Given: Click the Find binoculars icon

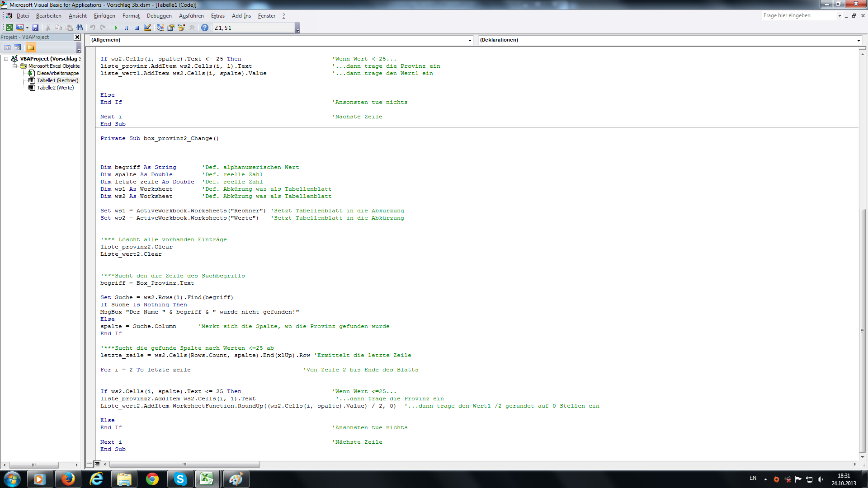Looking at the screenshot, I should pos(80,28).
